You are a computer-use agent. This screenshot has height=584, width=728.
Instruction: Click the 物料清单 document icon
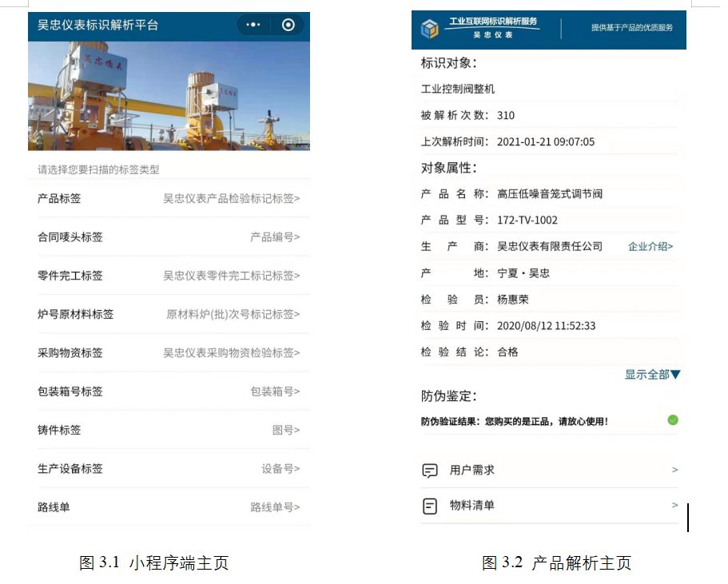click(430, 506)
